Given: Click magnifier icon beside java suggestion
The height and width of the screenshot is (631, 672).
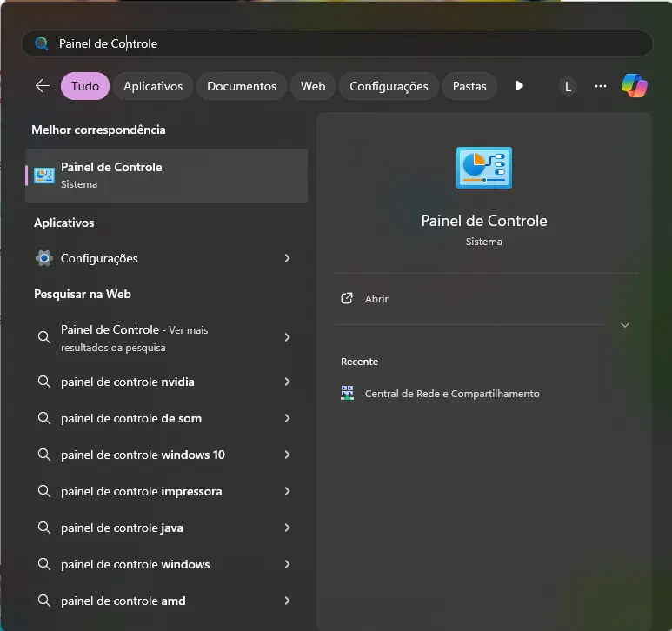Looking at the screenshot, I should pyautogui.click(x=44, y=528).
